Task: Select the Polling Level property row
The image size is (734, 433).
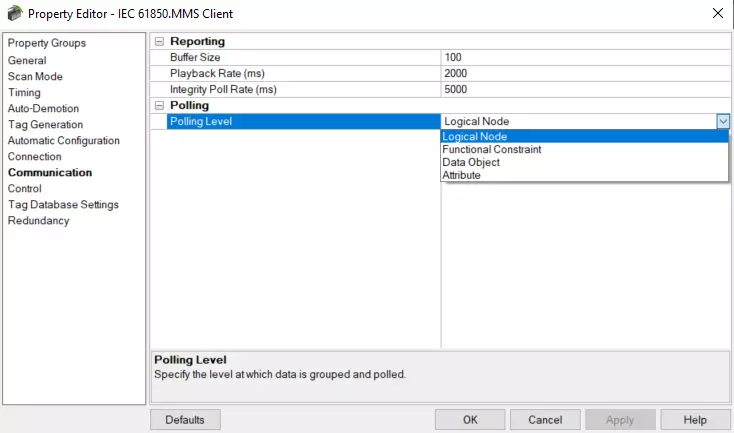Action: click(x=303, y=121)
